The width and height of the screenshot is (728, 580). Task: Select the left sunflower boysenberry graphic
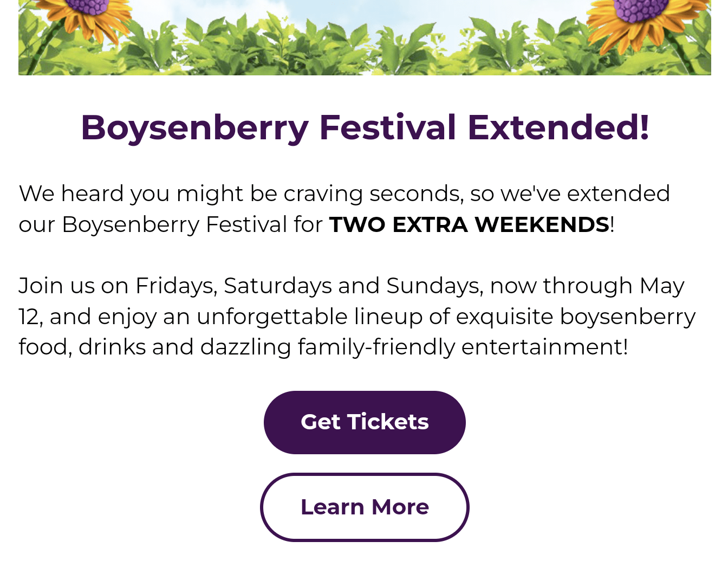tap(87, 22)
